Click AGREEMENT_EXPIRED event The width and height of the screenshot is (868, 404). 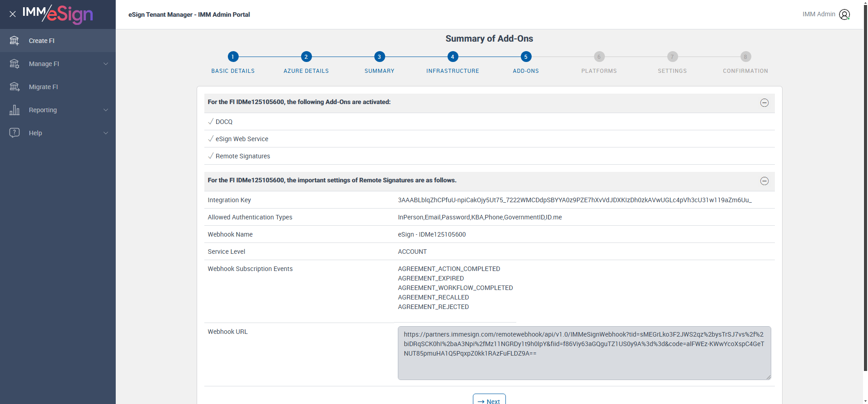coord(431,278)
